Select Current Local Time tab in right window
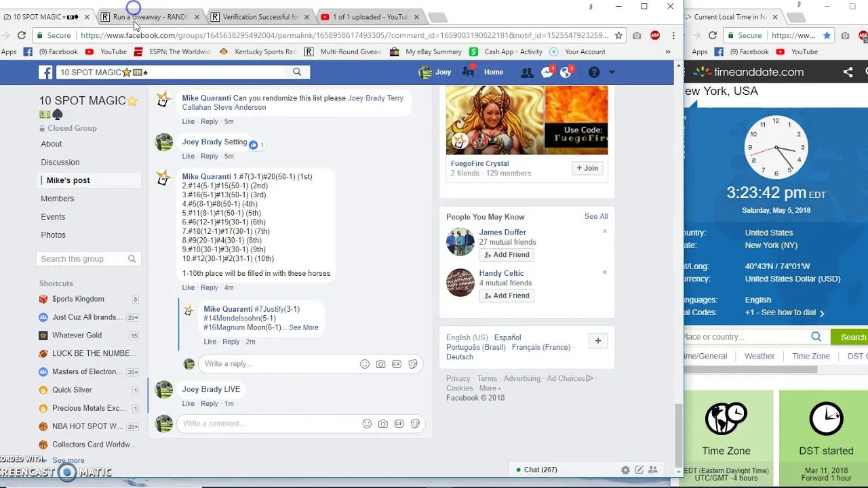868x488 pixels. click(730, 17)
